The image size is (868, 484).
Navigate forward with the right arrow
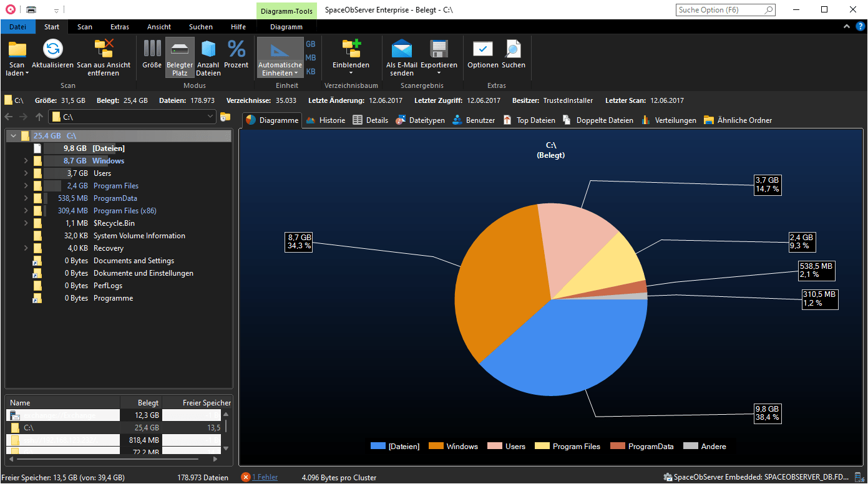click(24, 117)
